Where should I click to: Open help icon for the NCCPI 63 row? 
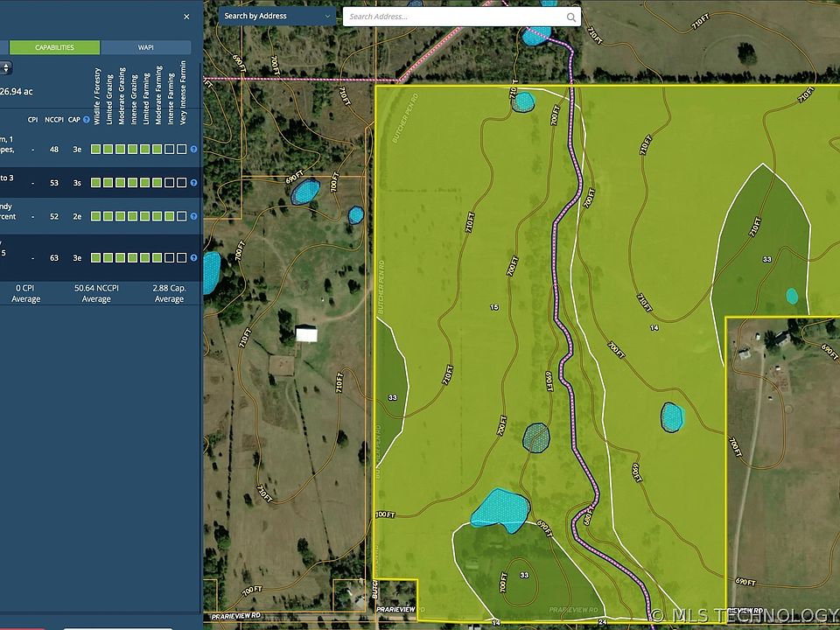pyautogui.click(x=193, y=258)
